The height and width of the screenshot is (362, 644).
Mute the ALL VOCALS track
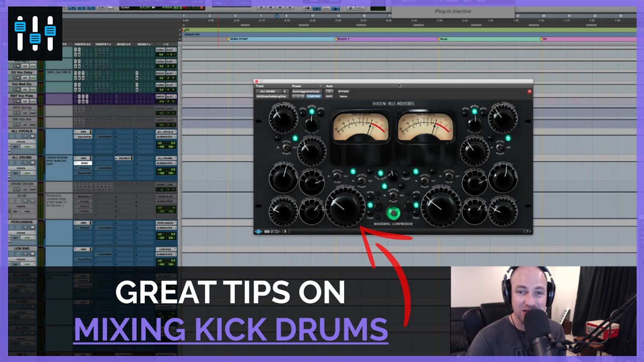click(x=33, y=136)
